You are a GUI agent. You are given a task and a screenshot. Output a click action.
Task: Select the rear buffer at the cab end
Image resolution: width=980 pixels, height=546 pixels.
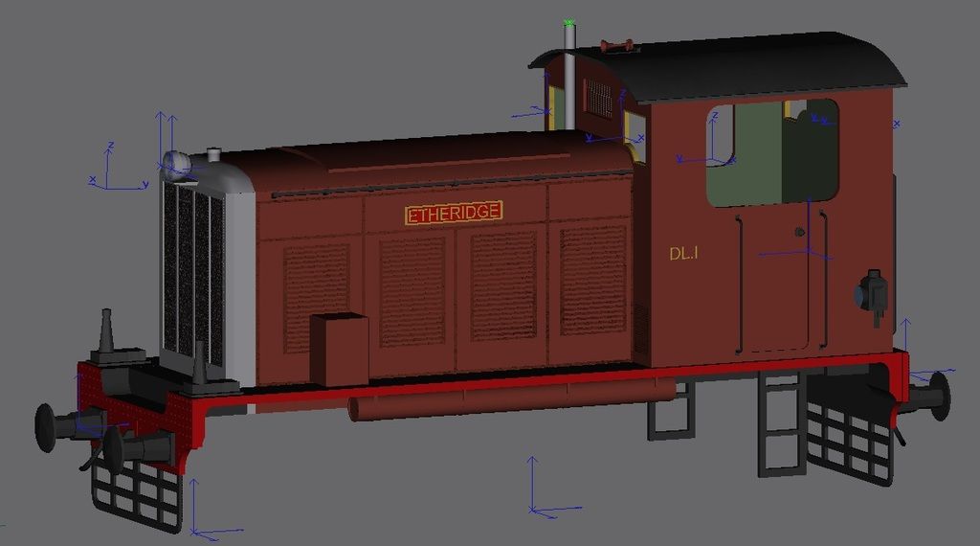pyautogui.click(x=928, y=396)
